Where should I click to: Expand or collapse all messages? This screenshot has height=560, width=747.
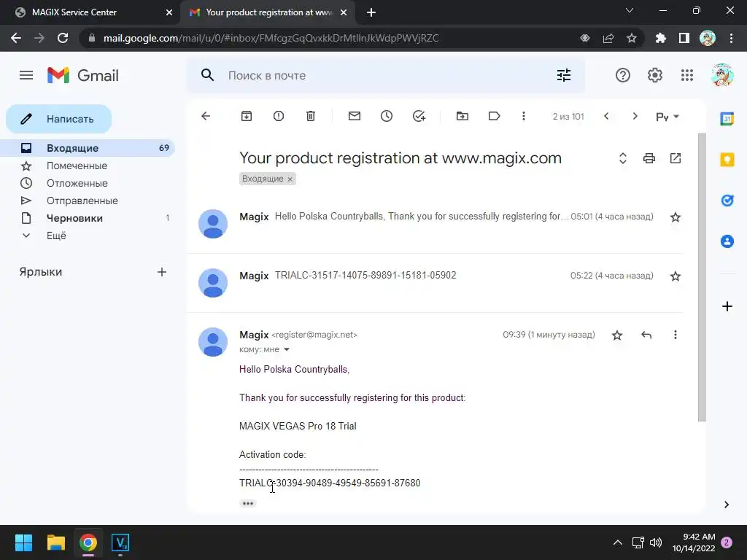click(x=623, y=158)
